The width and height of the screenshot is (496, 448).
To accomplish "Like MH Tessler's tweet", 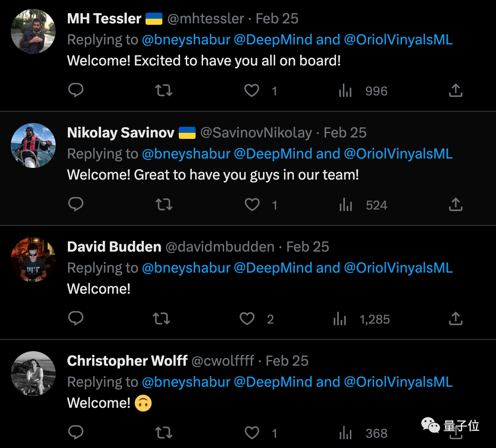I will (252, 90).
